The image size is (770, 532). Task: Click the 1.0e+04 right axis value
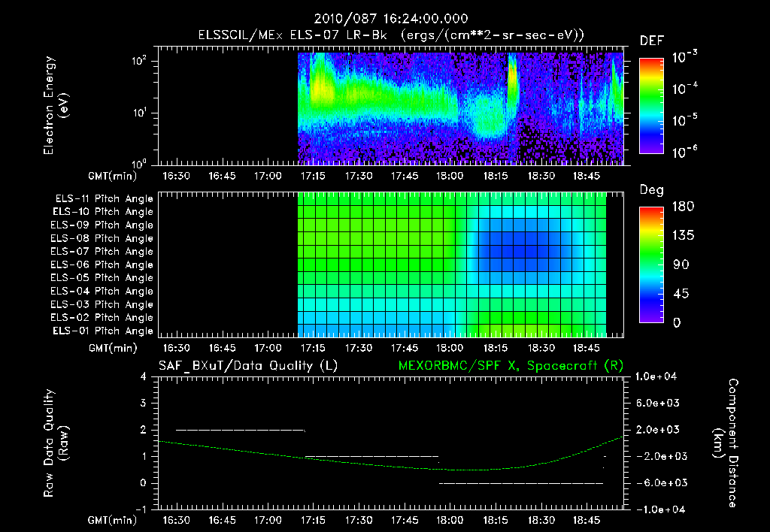point(656,376)
